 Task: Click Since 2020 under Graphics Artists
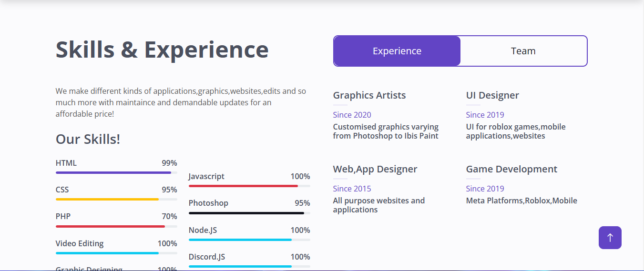tap(352, 115)
